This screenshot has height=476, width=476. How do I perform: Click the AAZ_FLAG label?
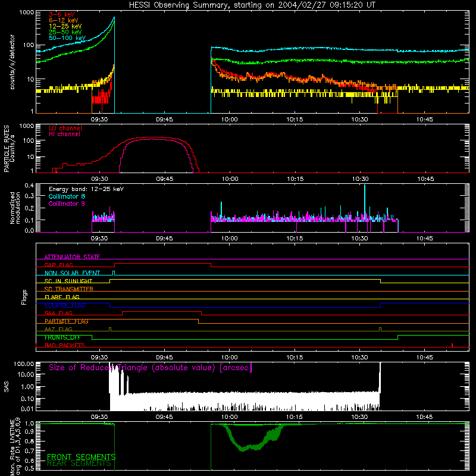[x=58, y=329]
